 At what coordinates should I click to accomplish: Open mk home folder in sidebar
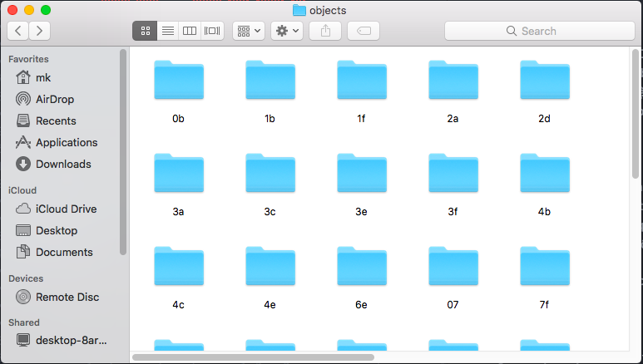(x=33, y=77)
